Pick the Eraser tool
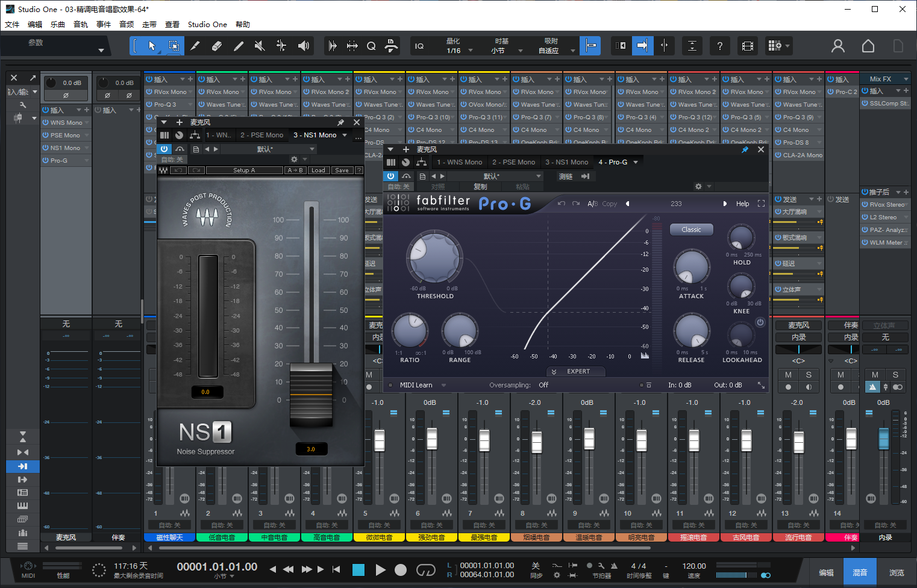The width and height of the screenshot is (917, 588). coord(218,46)
